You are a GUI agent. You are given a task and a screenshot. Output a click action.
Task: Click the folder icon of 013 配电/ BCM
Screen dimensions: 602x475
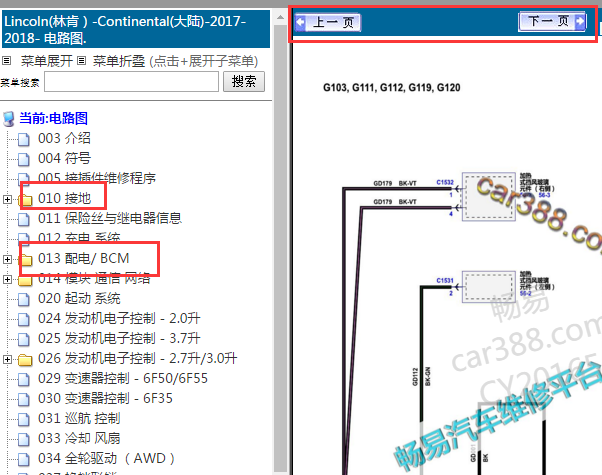pyautogui.click(x=25, y=259)
